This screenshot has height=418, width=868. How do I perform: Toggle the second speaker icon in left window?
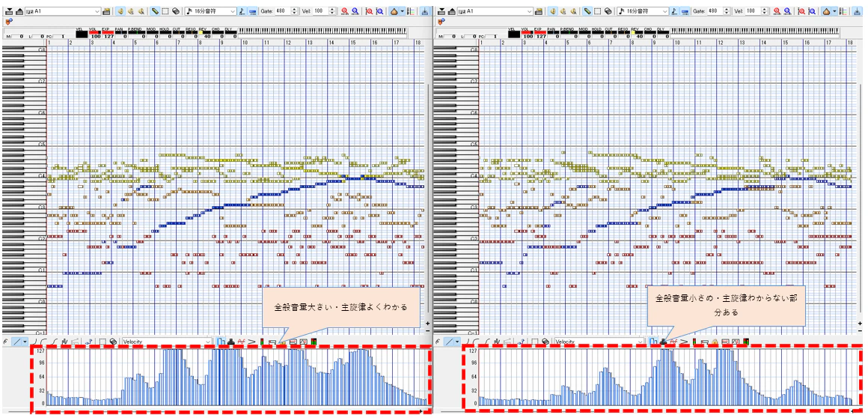point(131,11)
